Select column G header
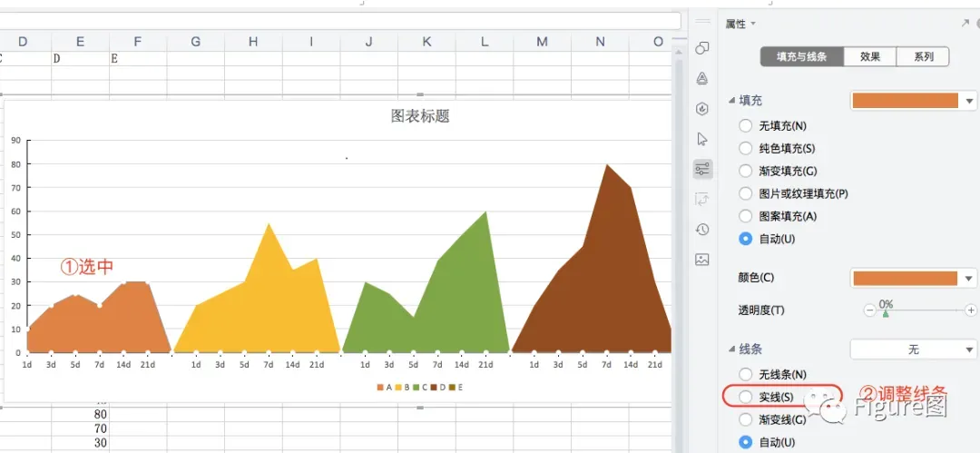Image resolution: width=980 pixels, height=453 pixels. click(196, 42)
